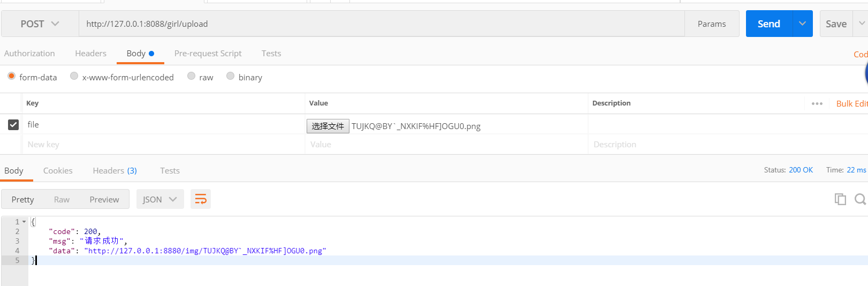
Task: Click the 选择文件 file chooser button
Action: click(328, 126)
